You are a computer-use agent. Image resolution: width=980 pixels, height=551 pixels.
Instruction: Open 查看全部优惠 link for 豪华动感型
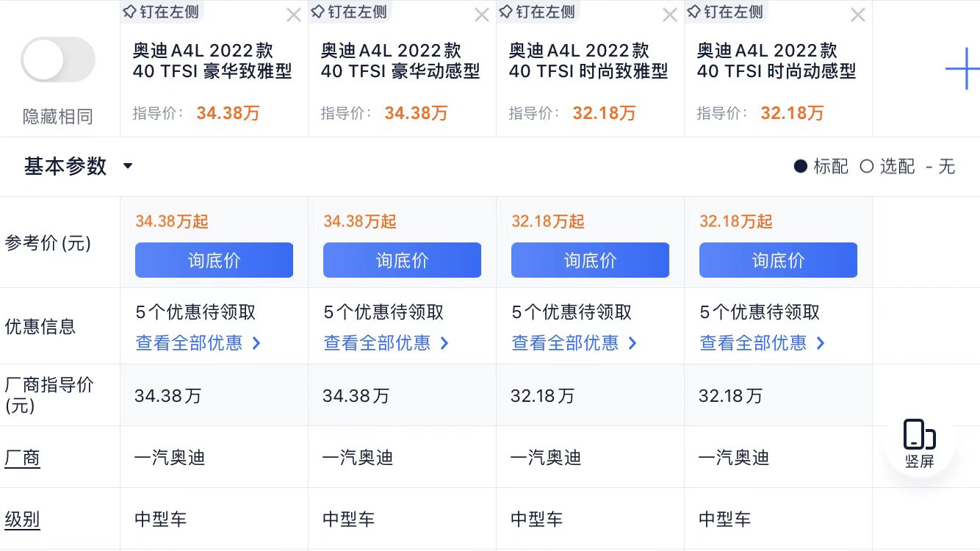(x=377, y=343)
